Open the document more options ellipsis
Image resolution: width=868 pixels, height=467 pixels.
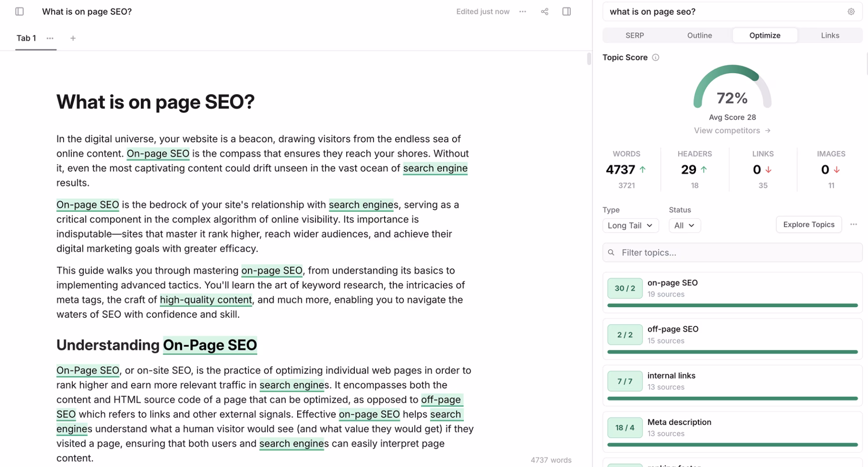[523, 11]
